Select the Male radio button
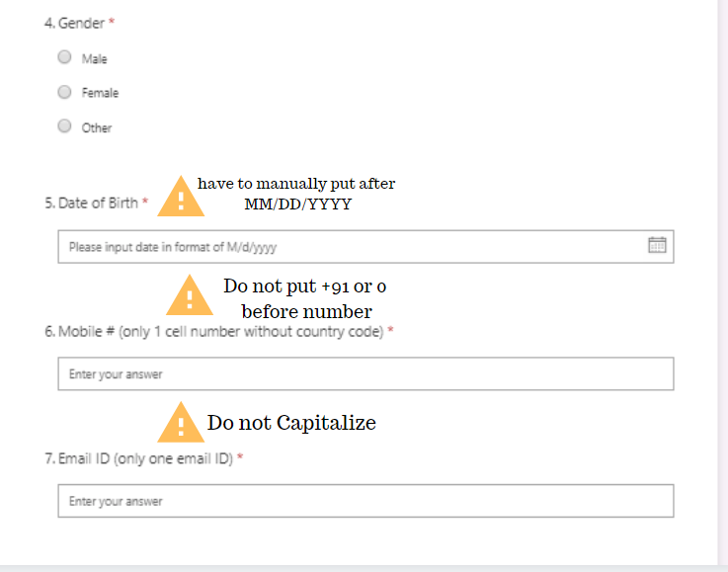 pos(64,57)
